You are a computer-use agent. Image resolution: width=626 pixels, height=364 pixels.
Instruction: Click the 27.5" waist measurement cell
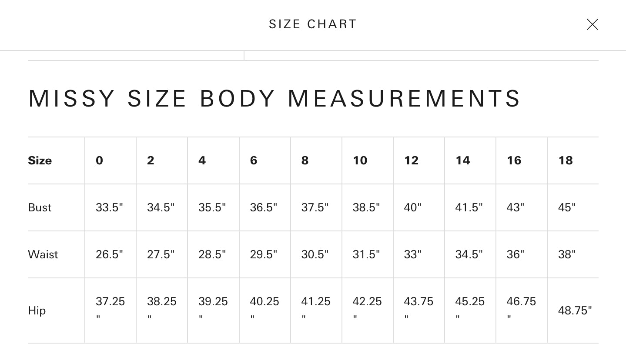click(x=161, y=254)
